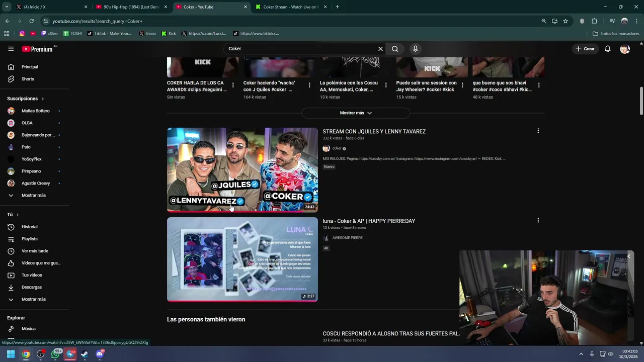Image resolution: width=644 pixels, height=362 pixels.
Task: Open the volume control in system tray
Action: click(x=610, y=354)
